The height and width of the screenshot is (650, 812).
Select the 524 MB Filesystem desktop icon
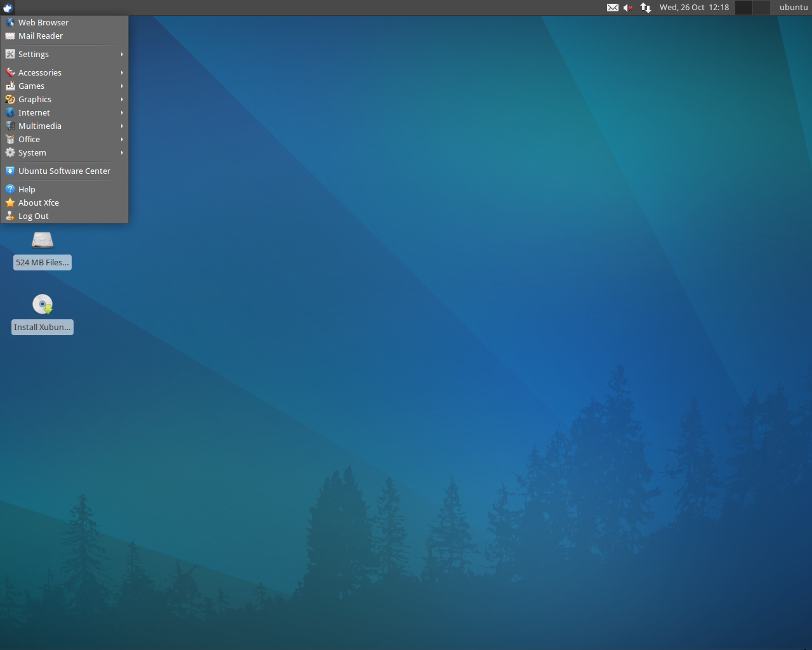click(43, 249)
